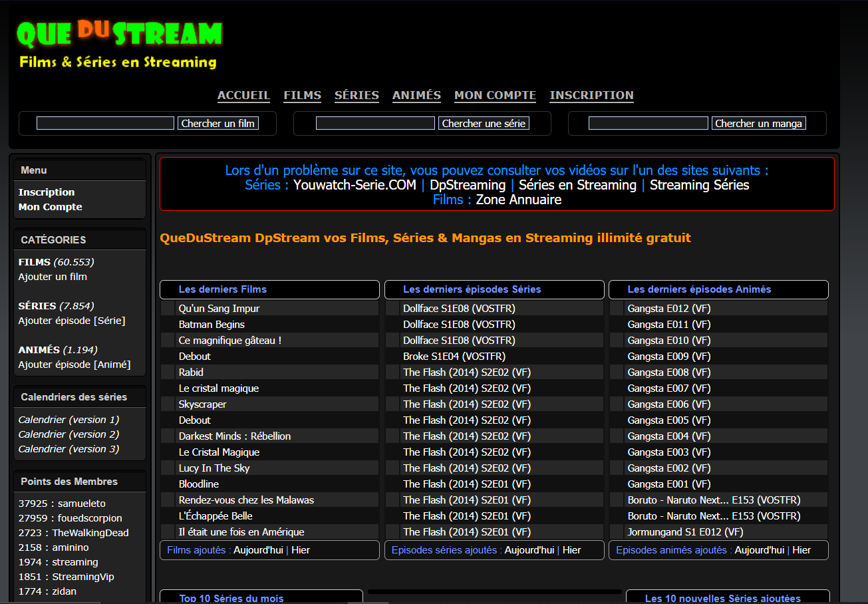The image size is (868, 604).
Task: Open 'Rendez-vous chez les Malawas'
Action: point(246,500)
